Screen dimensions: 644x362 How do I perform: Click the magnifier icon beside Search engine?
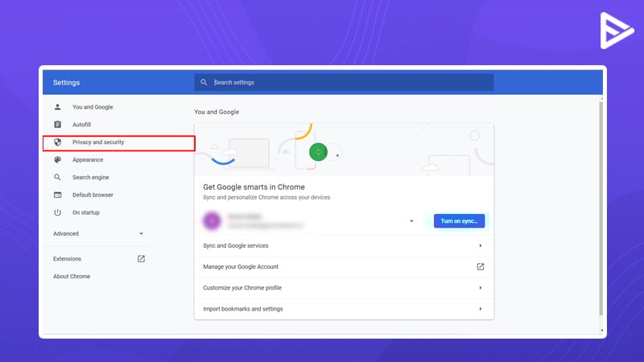tap(57, 177)
